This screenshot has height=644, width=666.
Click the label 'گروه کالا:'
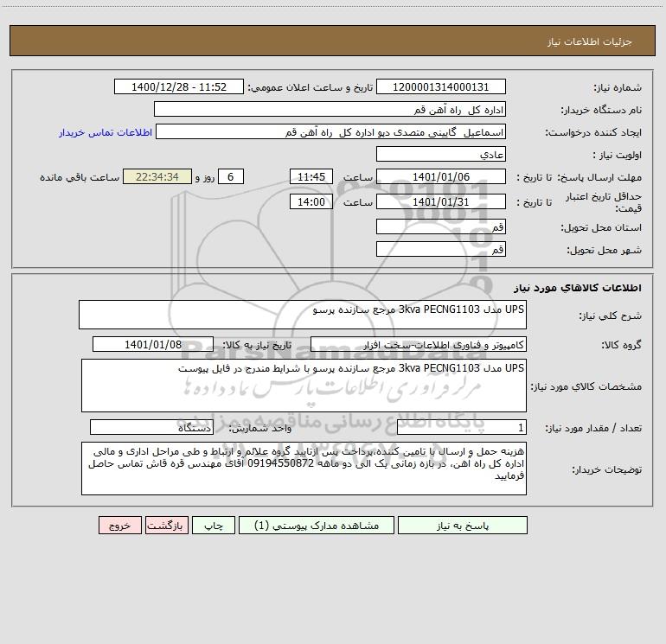(621, 345)
